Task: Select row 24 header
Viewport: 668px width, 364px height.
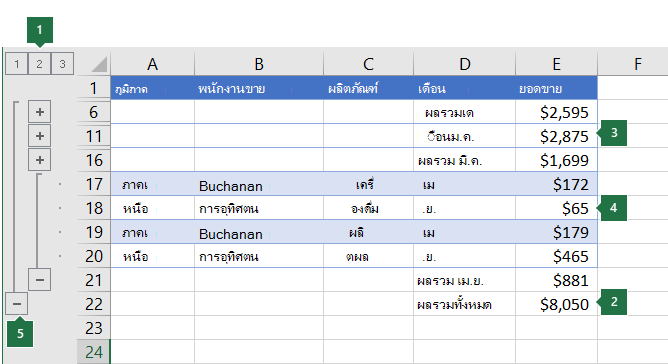Action: pyautogui.click(x=94, y=352)
